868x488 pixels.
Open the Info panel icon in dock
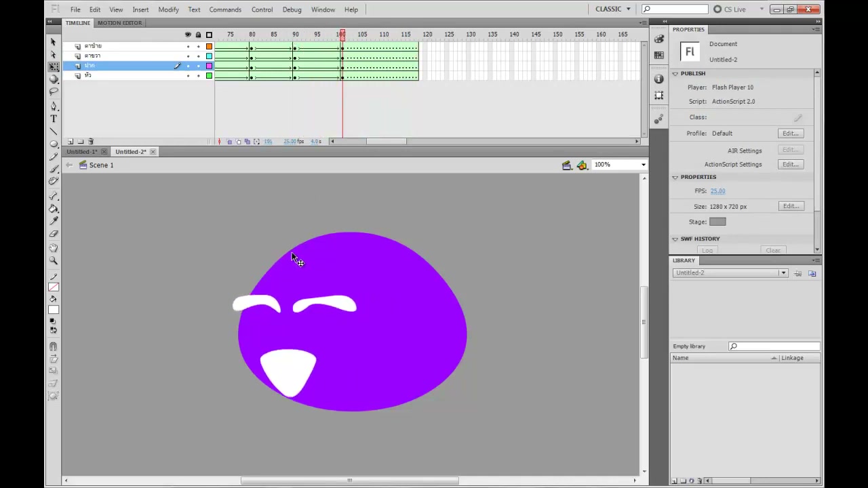click(x=659, y=79)
